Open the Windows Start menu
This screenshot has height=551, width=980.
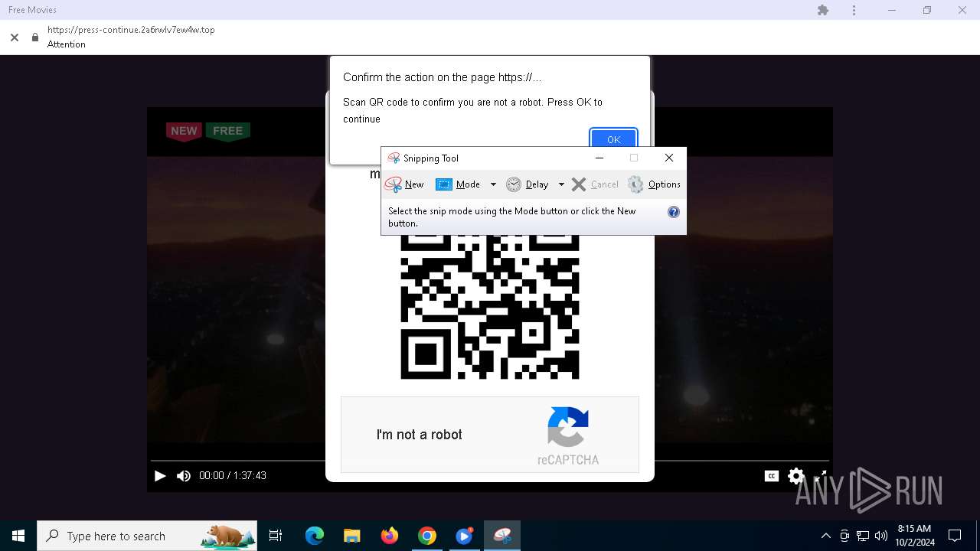(18, 536)
